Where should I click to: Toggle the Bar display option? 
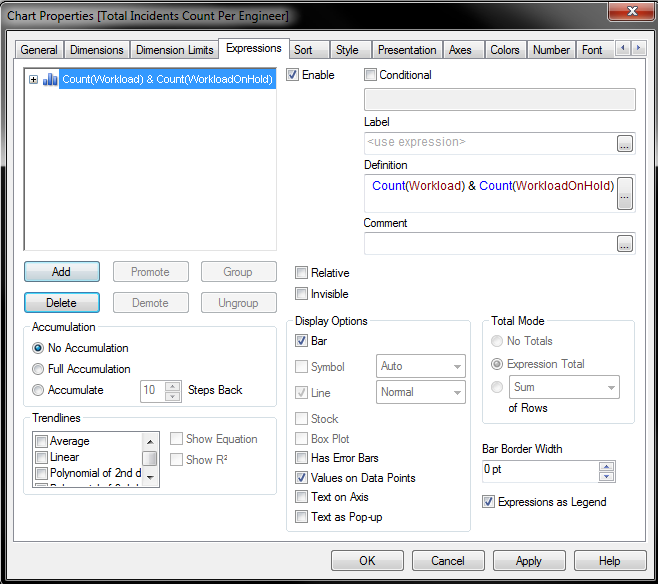tap(301, 341)
